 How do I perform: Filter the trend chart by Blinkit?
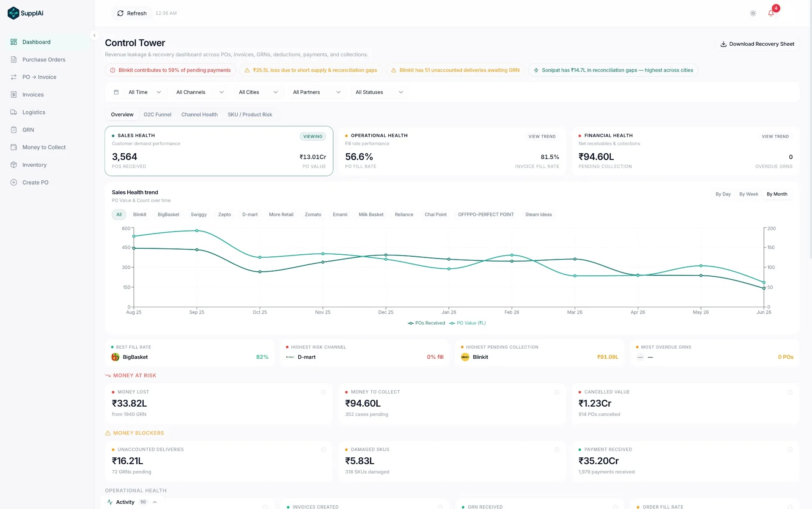coord(140,215)
